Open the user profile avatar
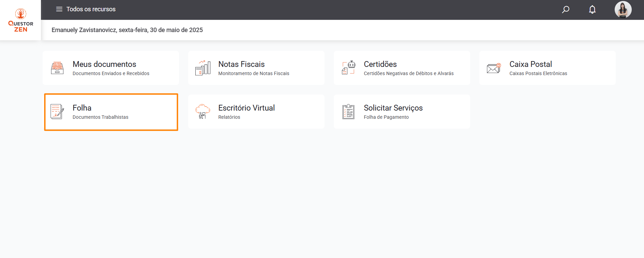The image size is (644, 258). pos(623,10)
